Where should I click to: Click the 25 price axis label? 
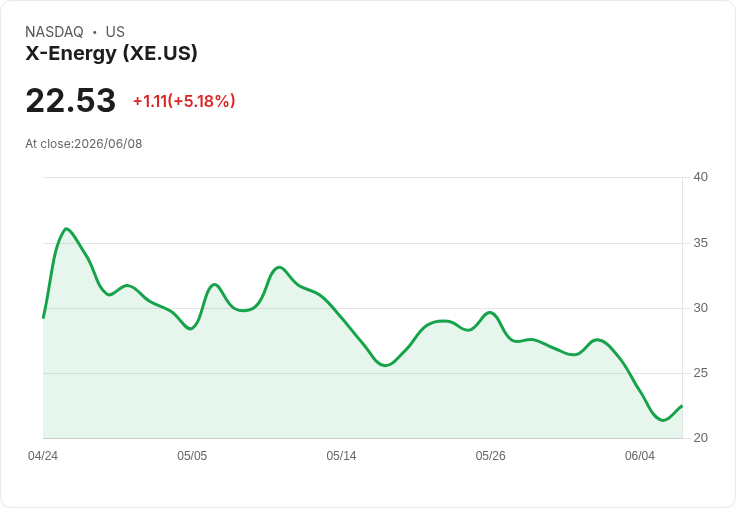700,373
